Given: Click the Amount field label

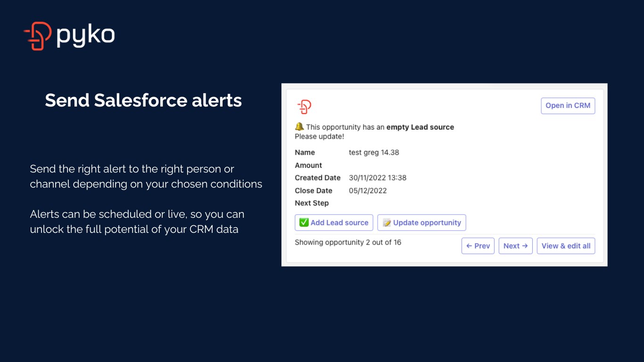Looking at the screenshot, I should pyautogui.click(x=308, y=165).
